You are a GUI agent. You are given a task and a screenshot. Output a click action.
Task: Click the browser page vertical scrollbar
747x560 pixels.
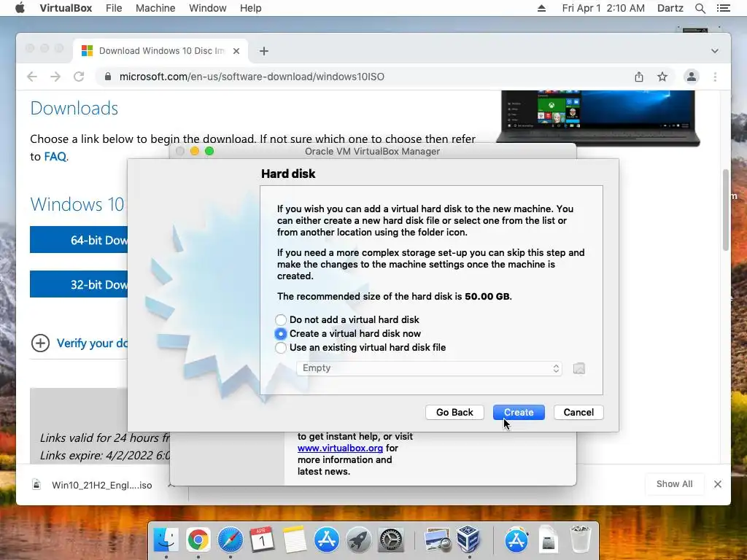[x=726, y=209]
